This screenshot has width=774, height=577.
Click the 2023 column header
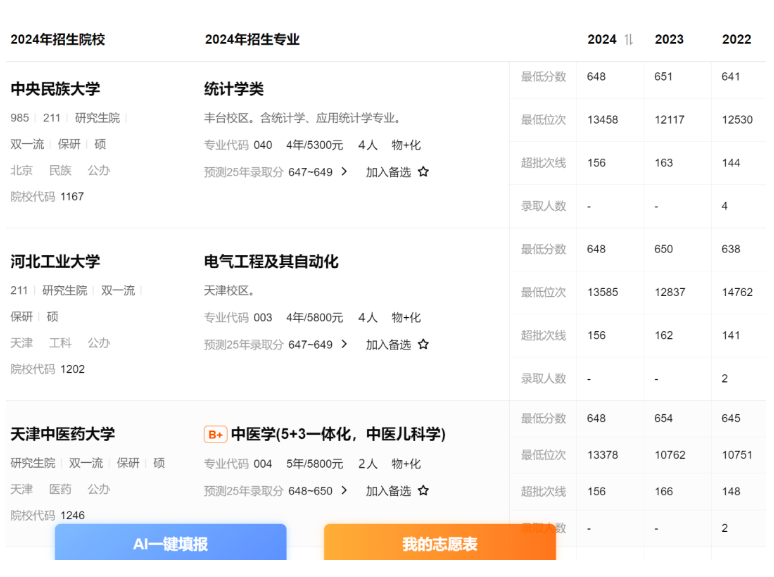[x=669, y=39]
